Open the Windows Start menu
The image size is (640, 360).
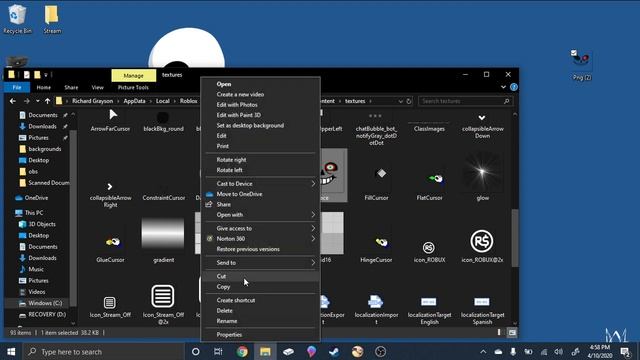(11, 351)
